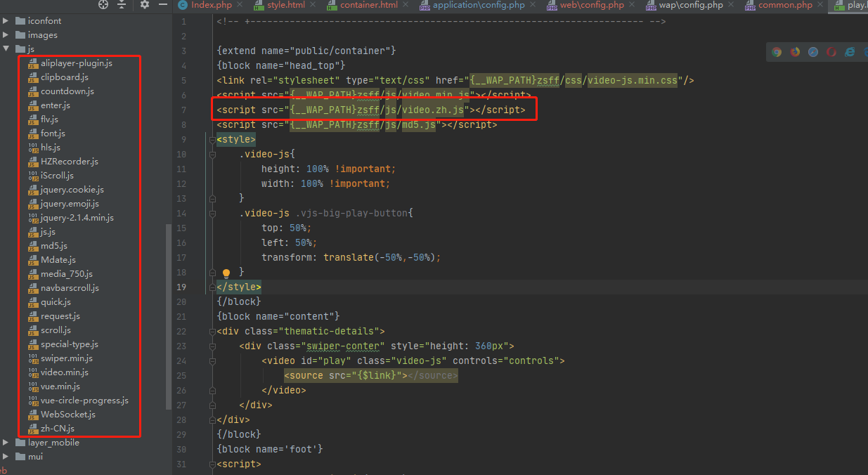Select request.js in the project tree
The height and width of the screenshot is (475, 868).
(x=60, y=316)
